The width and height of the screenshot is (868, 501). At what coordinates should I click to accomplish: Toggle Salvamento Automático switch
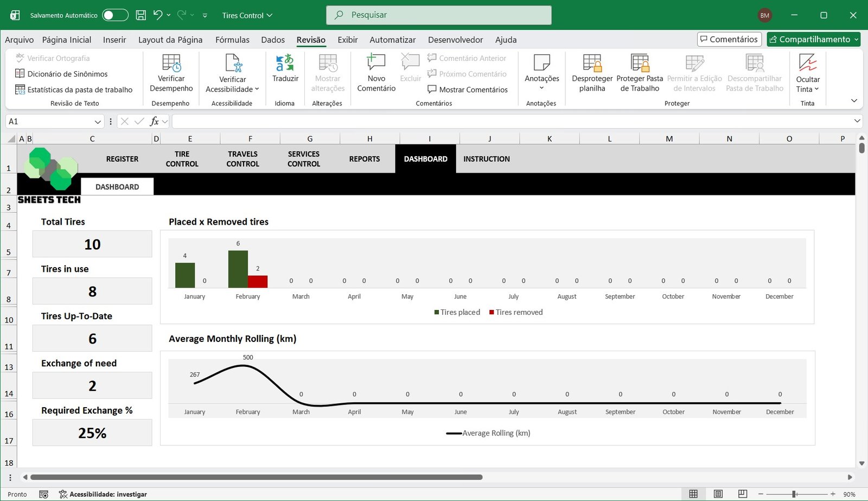coord(115,15)
